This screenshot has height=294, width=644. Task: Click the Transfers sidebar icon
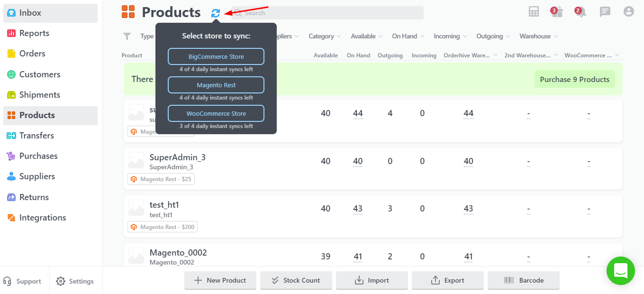pos(11,136)
